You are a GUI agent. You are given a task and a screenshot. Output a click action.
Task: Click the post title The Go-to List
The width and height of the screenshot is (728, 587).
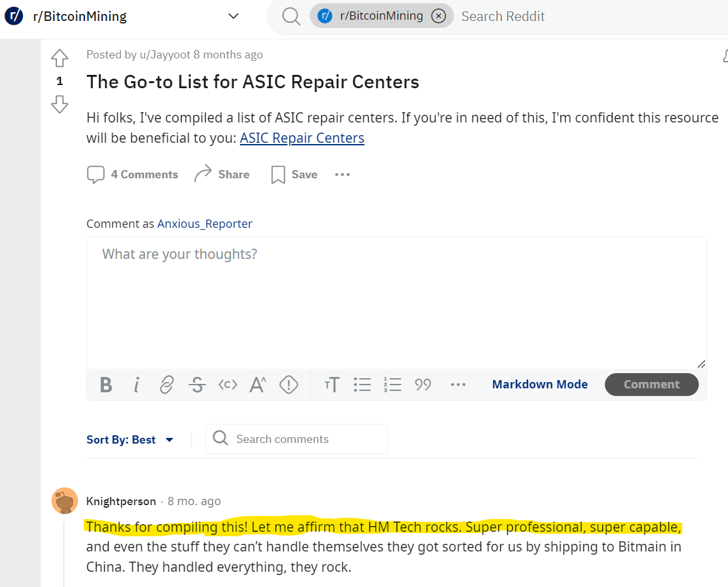coord(253,82)
